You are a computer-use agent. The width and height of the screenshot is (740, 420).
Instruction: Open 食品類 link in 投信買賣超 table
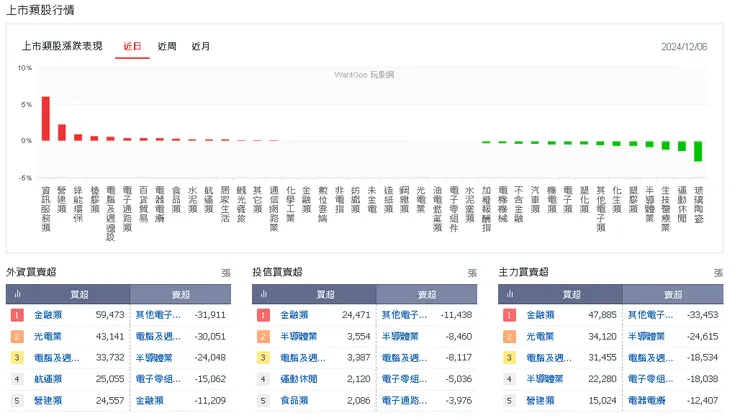294,401
